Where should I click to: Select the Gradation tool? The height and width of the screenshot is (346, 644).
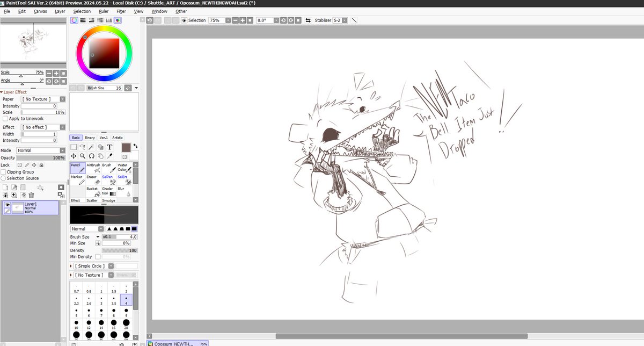pos(108,192)
